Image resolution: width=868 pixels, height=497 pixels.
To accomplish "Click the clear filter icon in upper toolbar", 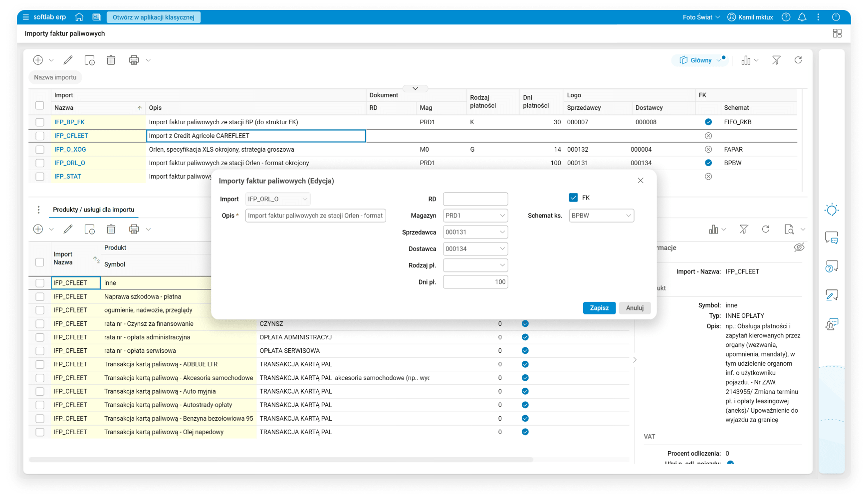I will tap(776, 60).
